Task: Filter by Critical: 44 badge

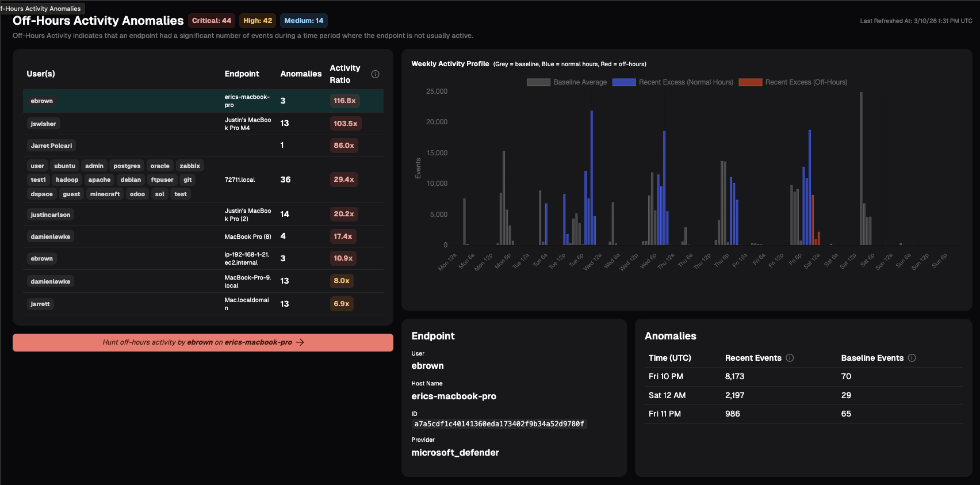Action: 211,21
